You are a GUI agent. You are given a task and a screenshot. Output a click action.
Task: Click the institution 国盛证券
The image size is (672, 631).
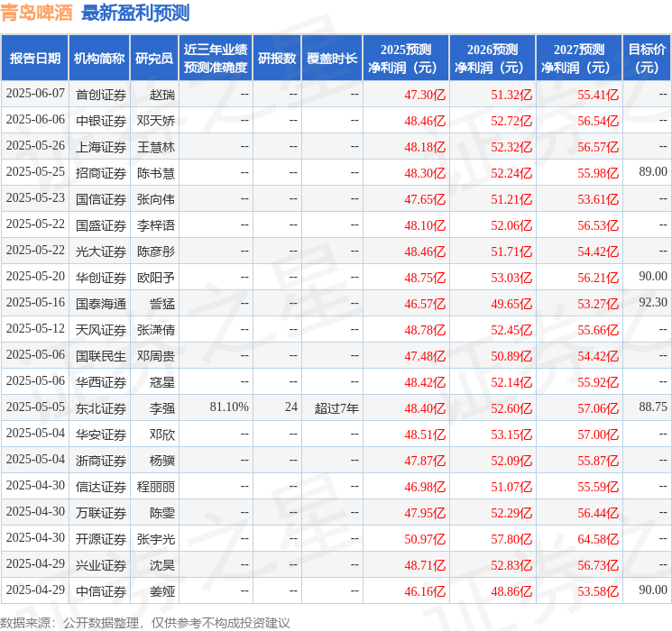click(x=101, y=224)
